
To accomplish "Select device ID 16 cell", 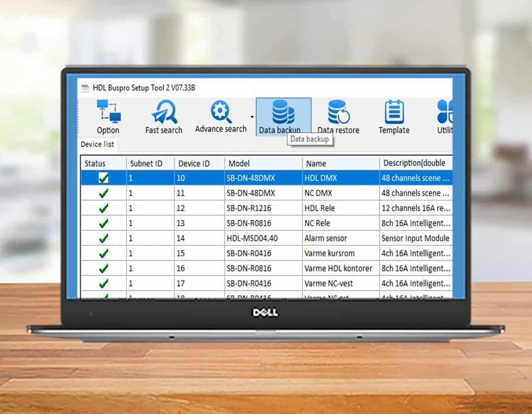I will [x=199, y=269].
